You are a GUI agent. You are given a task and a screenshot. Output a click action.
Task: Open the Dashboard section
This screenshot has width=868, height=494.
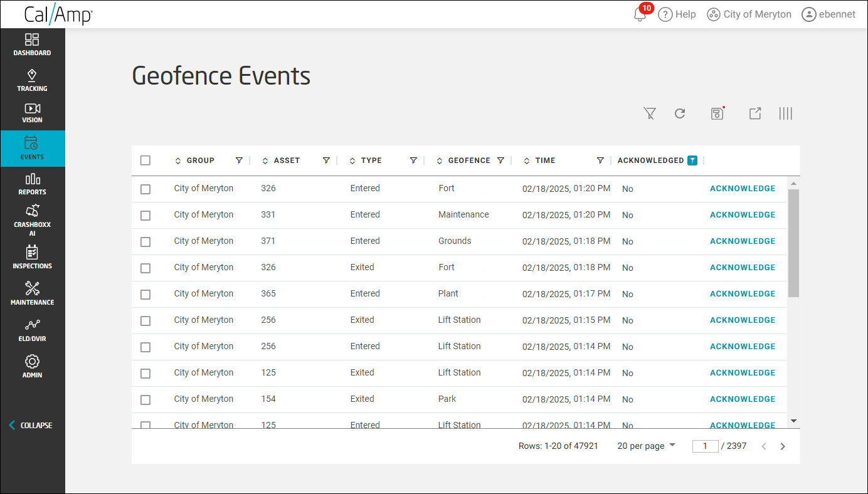(33, 45)
